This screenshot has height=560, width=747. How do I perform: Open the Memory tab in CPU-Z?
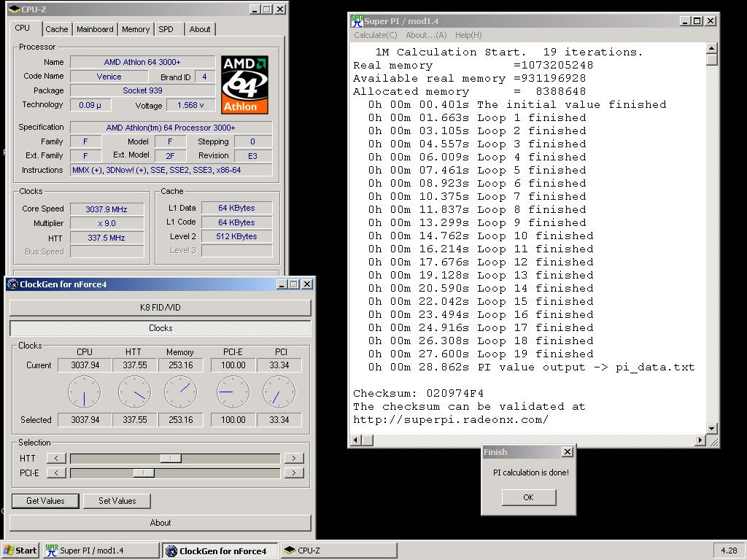tap(136, 29)
